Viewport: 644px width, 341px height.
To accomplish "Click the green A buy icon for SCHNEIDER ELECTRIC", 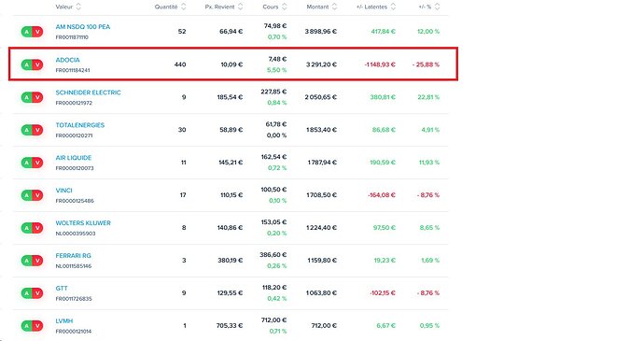I will tap(27, 97).
